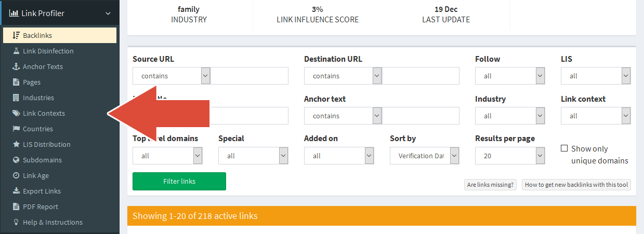Click How to get new backlinks button
The height and width of the screenshot is (234, 644).
(576, 185)
